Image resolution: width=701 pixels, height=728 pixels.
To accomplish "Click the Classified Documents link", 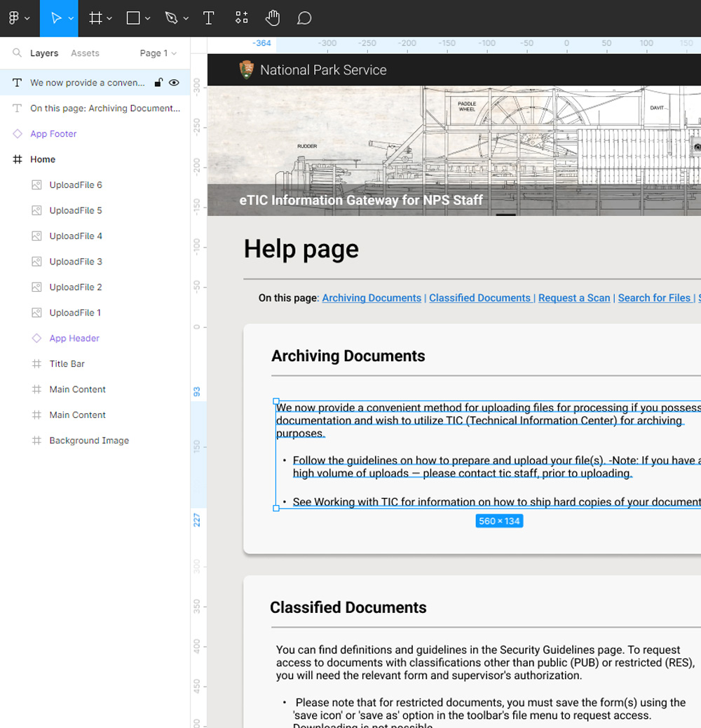I will coord(479,298).
